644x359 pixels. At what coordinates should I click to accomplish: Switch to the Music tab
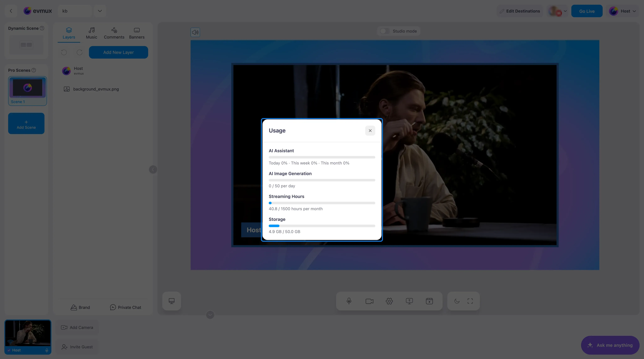click(91, 33)
